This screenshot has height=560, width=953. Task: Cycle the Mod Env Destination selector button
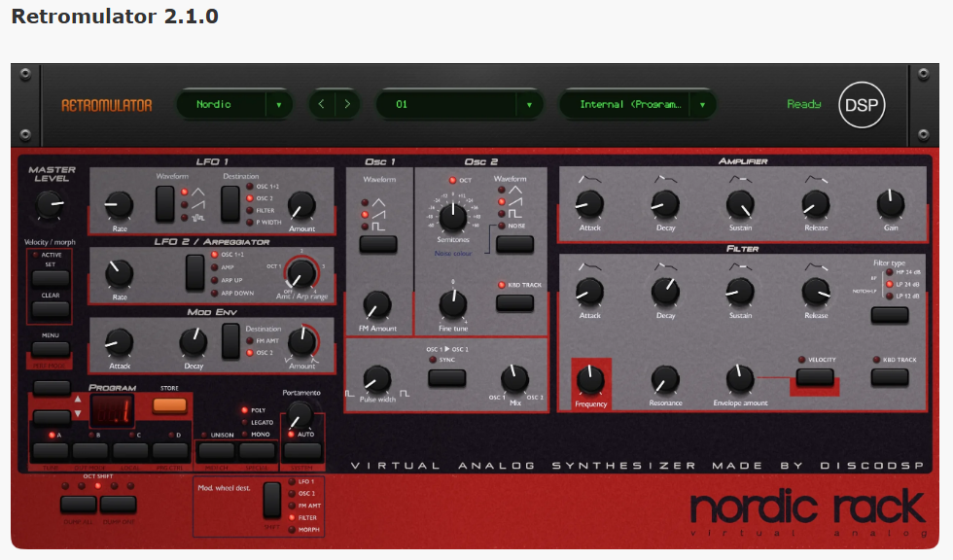[230, 341]
